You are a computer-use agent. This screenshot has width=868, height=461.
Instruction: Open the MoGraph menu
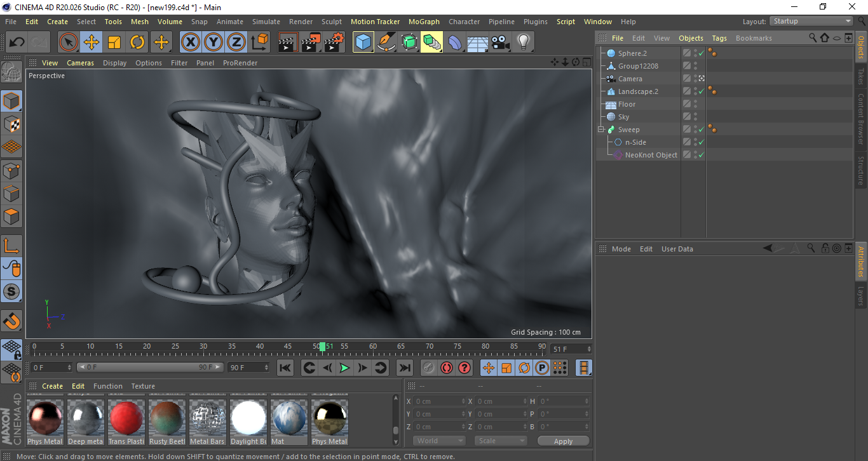(x=424, y=22)
